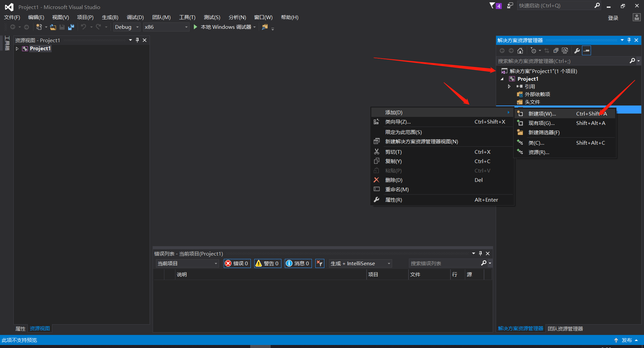Click the 搜索错误列表 search field

point(444,263)
